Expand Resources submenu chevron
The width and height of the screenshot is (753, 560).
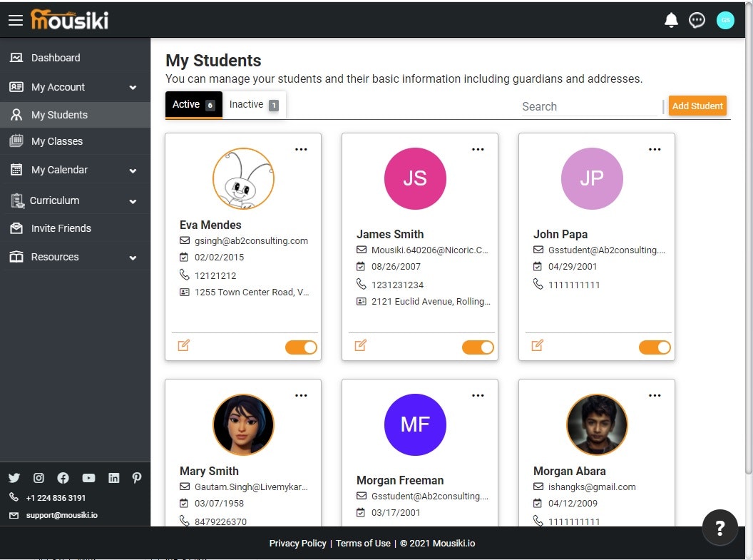pos(133,258)
